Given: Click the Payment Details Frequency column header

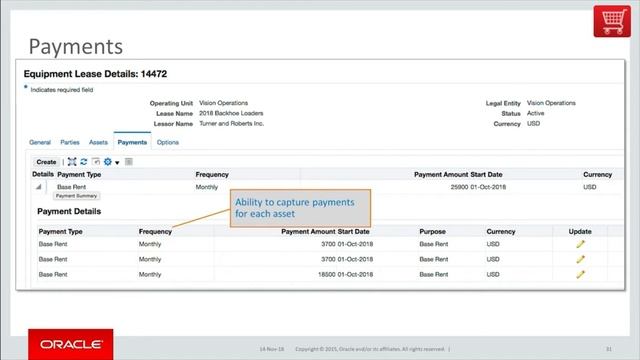Looking at the screenshot, I should coord(155,231).
